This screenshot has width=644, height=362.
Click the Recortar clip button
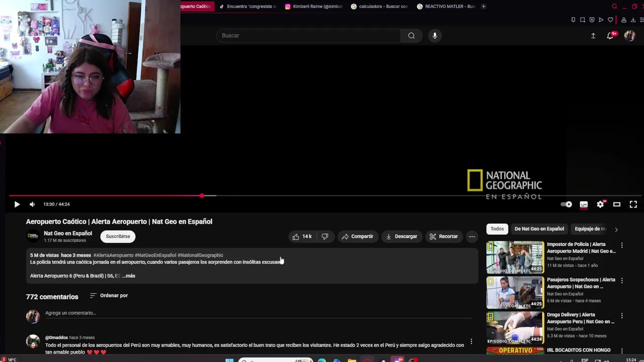[x=443, y=236]
